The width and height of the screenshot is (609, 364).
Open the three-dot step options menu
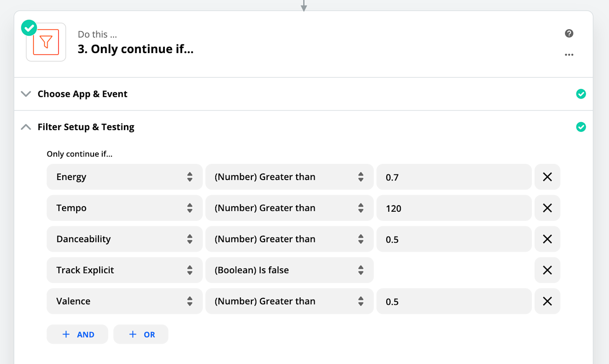tap(569, 55)
